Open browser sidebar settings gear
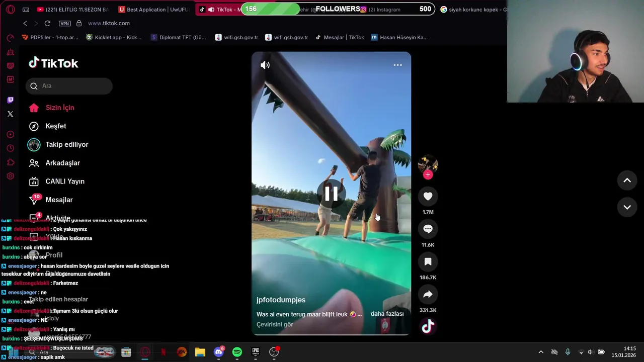The width and height of the screenshot is (644, 362). coord(10,176)
